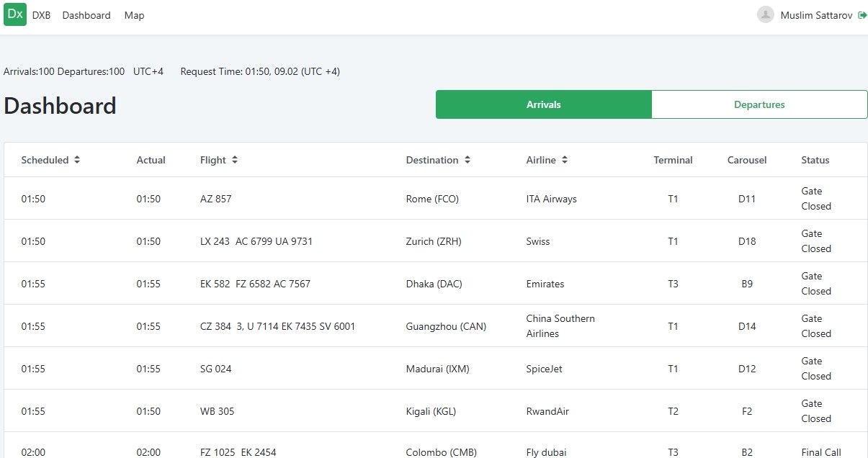
Task: Click the Dashboard page heading
Action: point(60,106)
